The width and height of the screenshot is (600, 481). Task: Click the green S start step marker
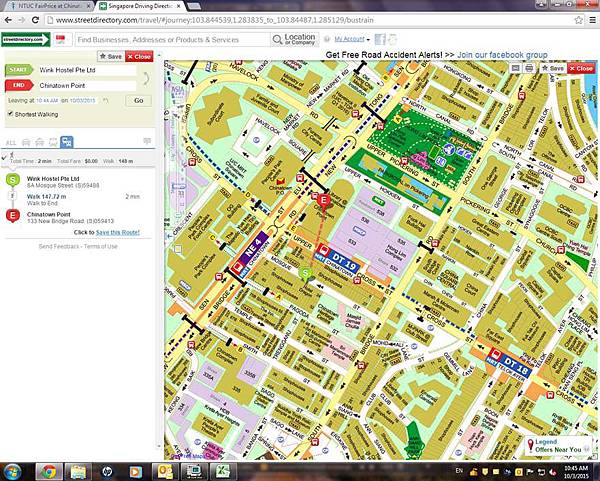(13, 180)
